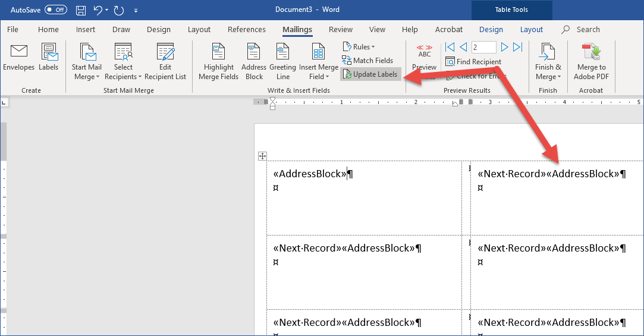The height and width of the screenshot is (336, 644).
Task: Go to Next Record arrow
Action: click(504, 47)
